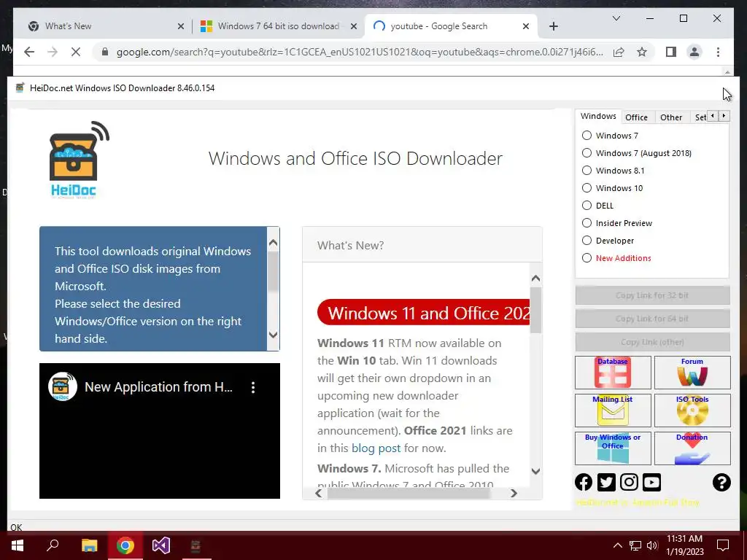Visit the HeiDoc Instagram icon
Image resolution: width=747 pixels, height=560 pixels.
coord(629,483)
